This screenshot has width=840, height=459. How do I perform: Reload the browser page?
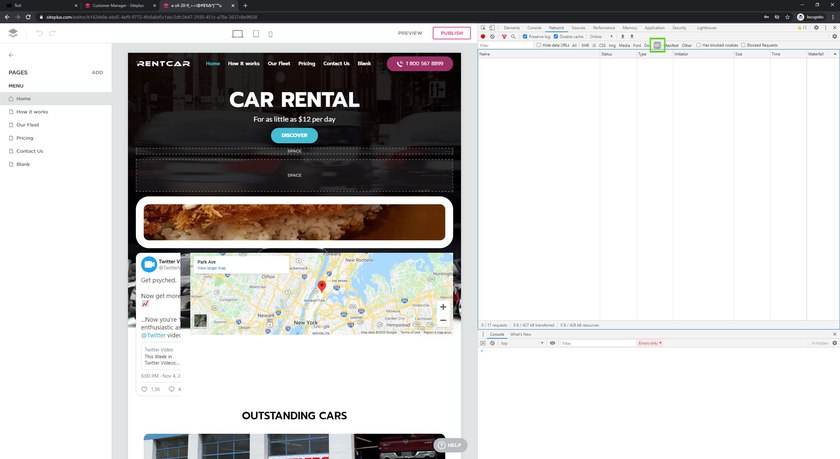click(28, 17)
